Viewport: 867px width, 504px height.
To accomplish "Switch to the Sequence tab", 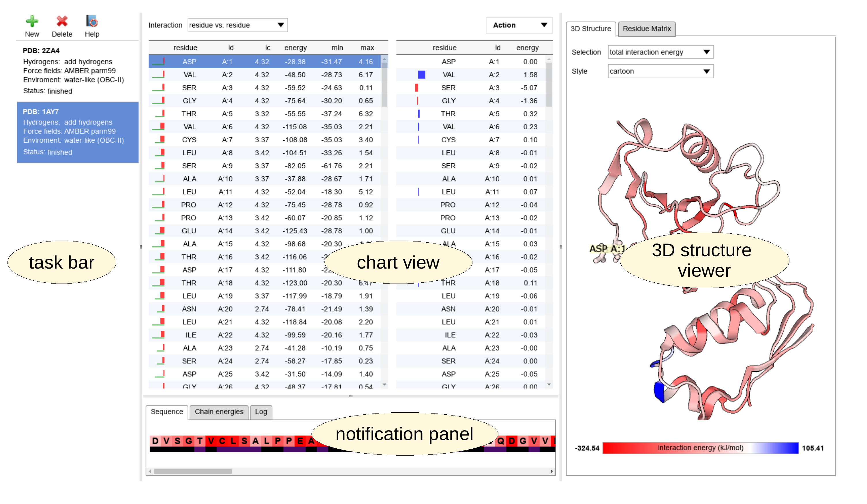I will (167, 411).
